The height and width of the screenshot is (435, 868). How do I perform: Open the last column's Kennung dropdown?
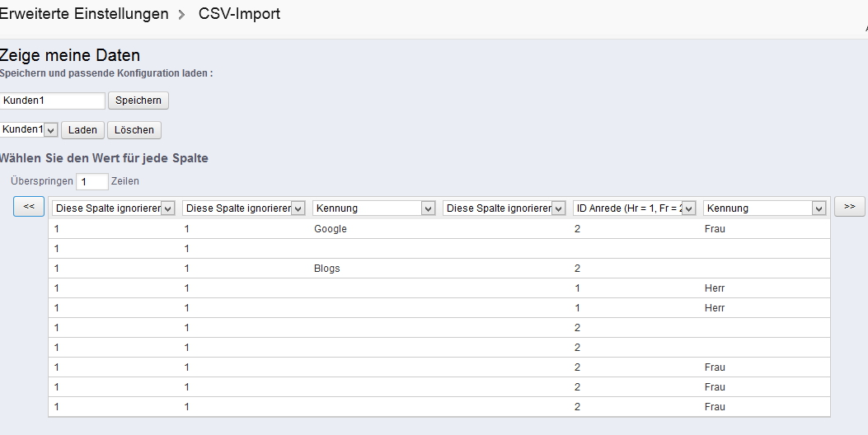coord(765,208)
